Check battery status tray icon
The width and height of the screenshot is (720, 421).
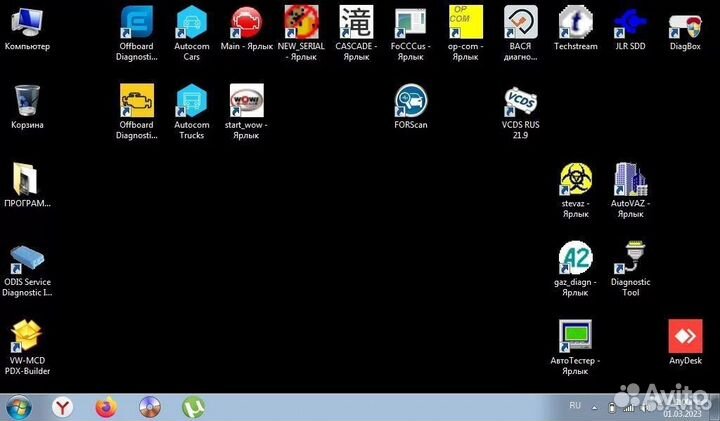pyautogui.click(x=612, y=407)
